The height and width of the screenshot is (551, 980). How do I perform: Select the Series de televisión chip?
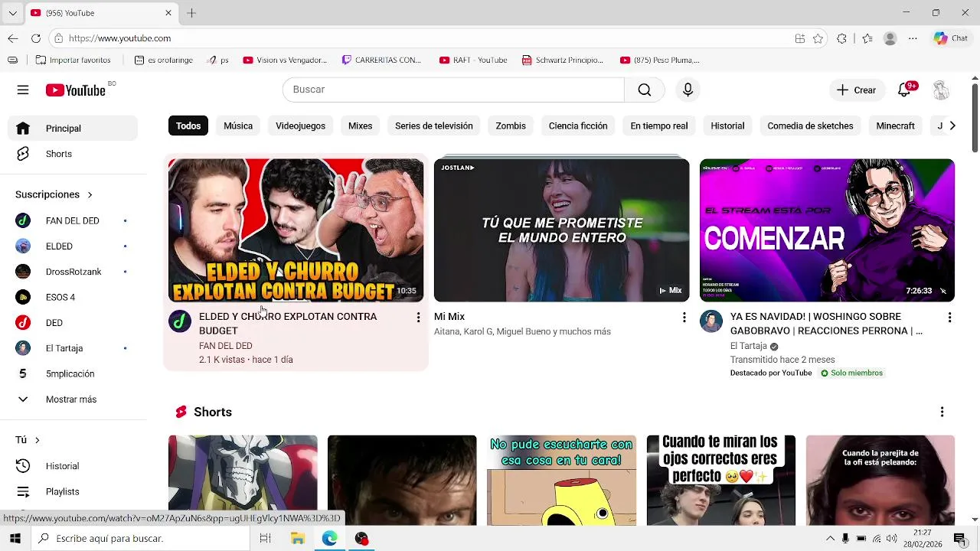[x=434, y=126]
